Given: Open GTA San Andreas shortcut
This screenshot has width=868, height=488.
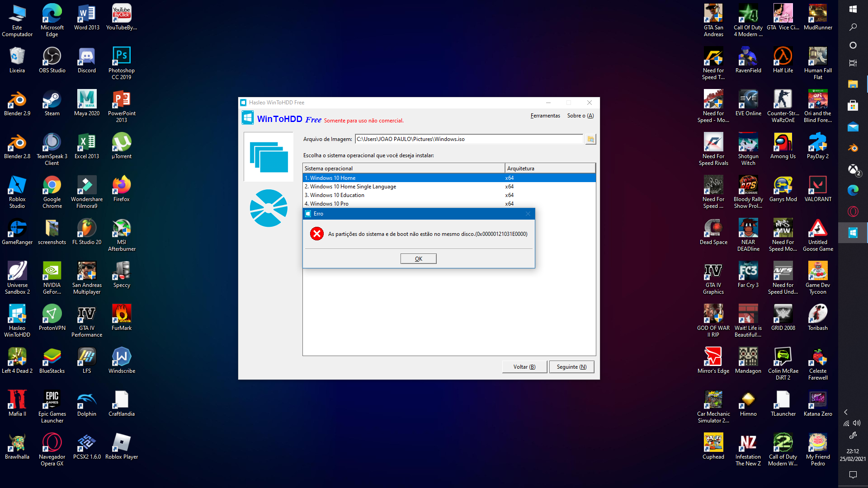Looking at the screenshot, I should pyautogui.click(x=713, y=21).
